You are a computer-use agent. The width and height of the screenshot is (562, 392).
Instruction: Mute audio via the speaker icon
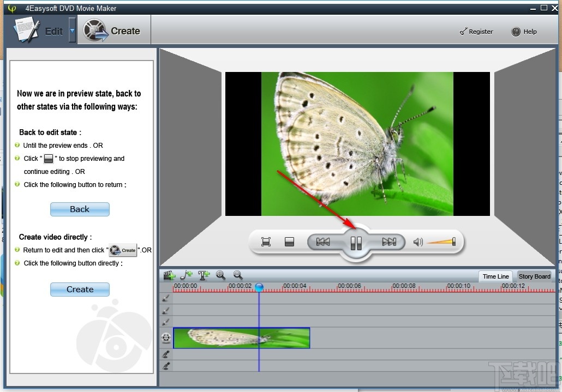click(x=418, y=241)
